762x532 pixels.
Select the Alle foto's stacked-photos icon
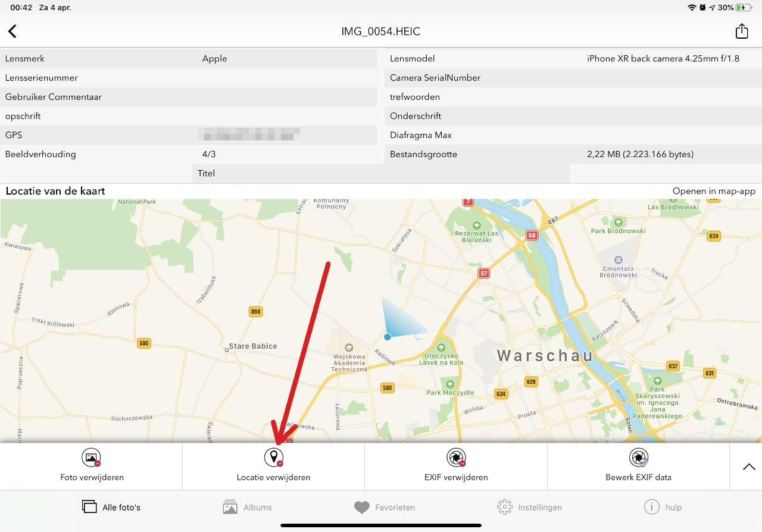point(89,506)
